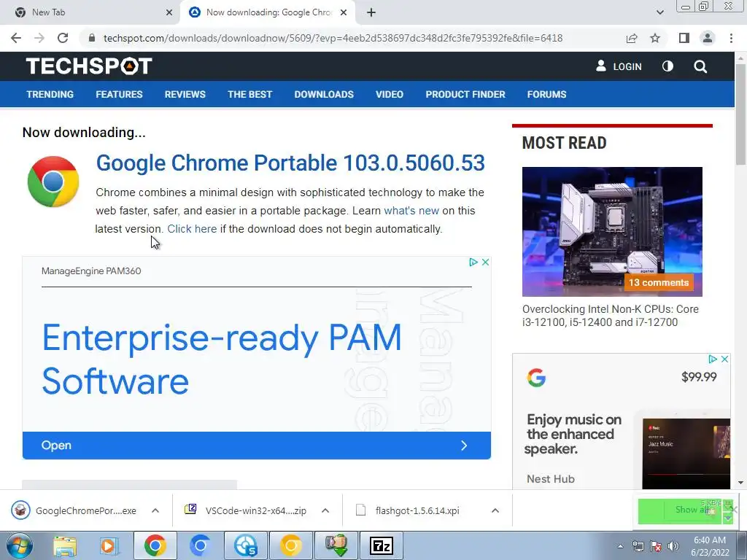Click the TechSpot logo
Image resolution: width=747 pixels, height=560 pixels.
point(89,66)
